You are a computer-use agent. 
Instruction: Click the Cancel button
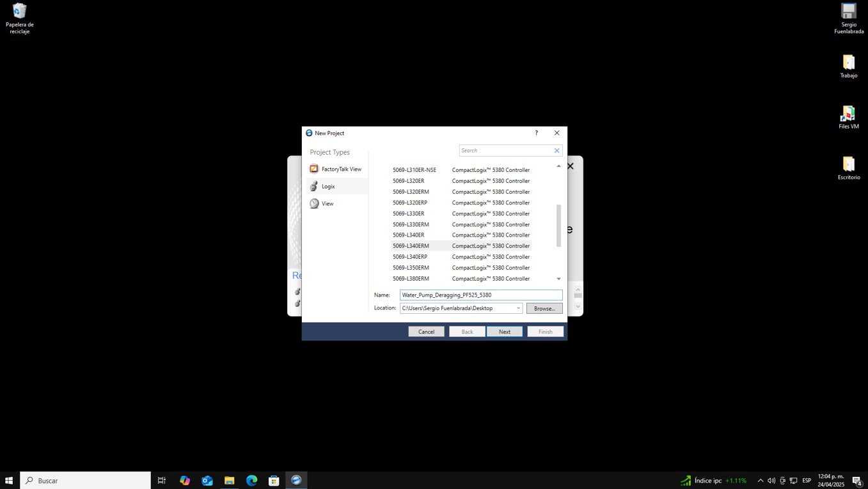pos(426,332)
